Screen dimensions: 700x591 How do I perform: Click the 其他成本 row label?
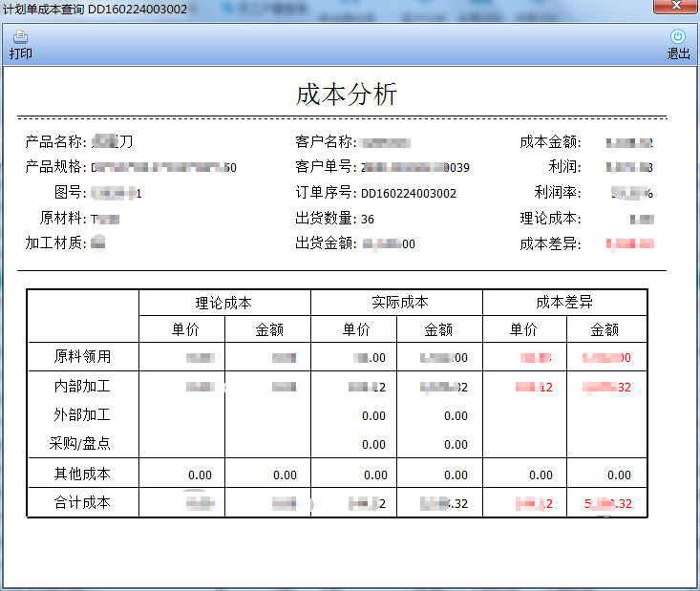tap(83, 474)
